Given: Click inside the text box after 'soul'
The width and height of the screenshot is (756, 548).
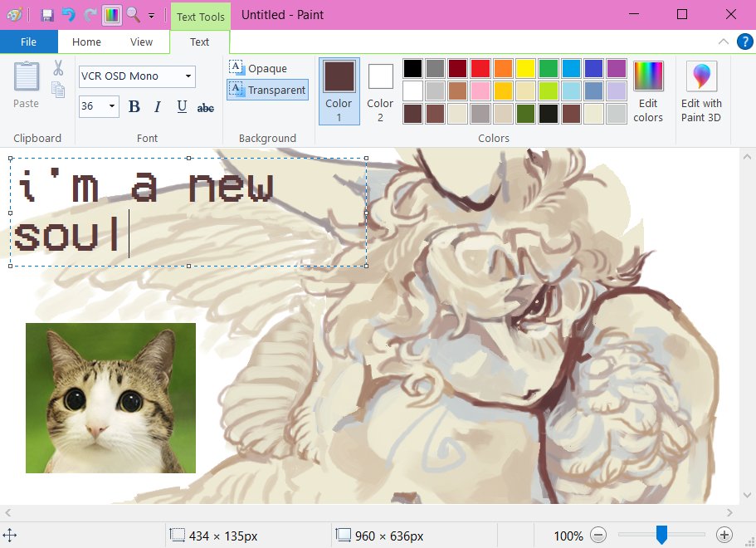Looking at the screenshot, I should 129,234.
